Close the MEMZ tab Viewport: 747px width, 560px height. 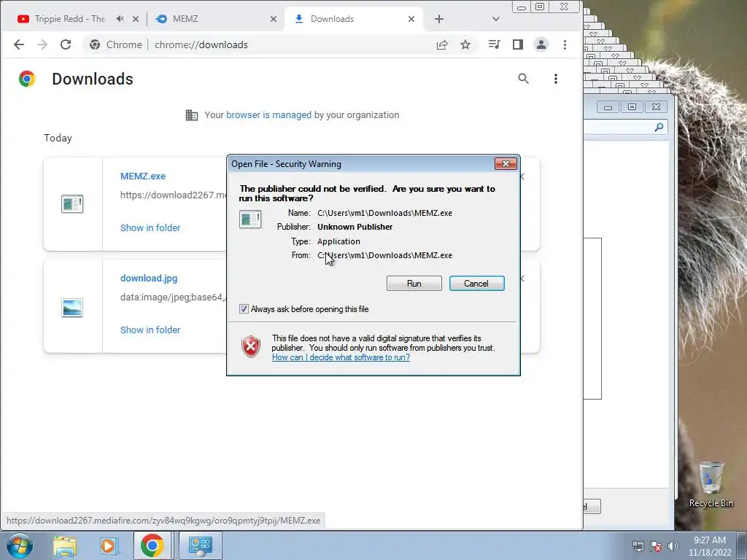274,19
